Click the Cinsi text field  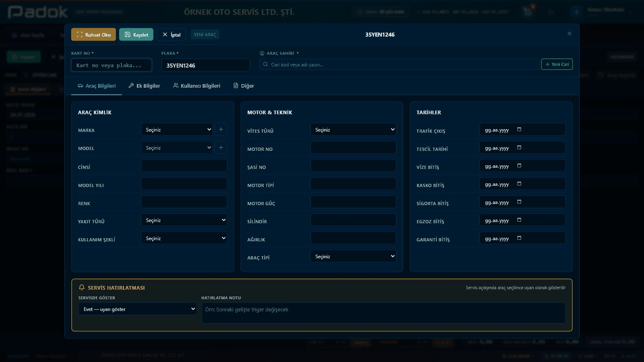click(x=184, y=166)
